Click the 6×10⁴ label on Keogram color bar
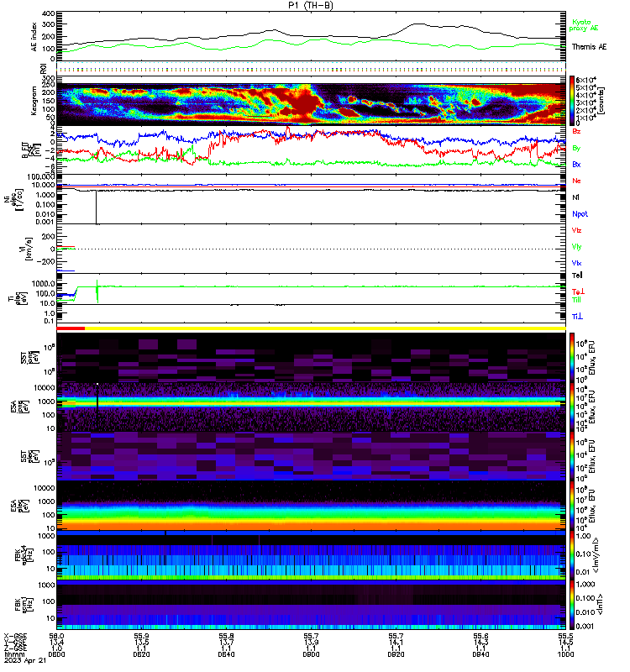 coord(586,80)
